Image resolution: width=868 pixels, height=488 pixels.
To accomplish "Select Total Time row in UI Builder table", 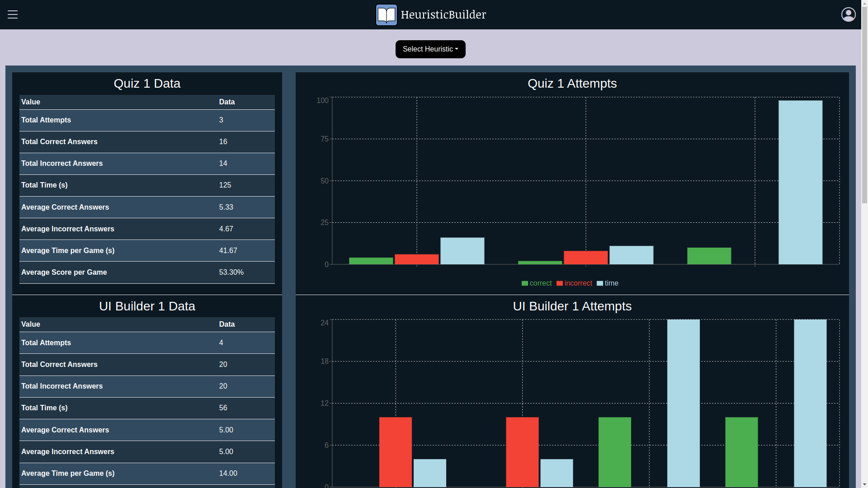I will (147, 408).
